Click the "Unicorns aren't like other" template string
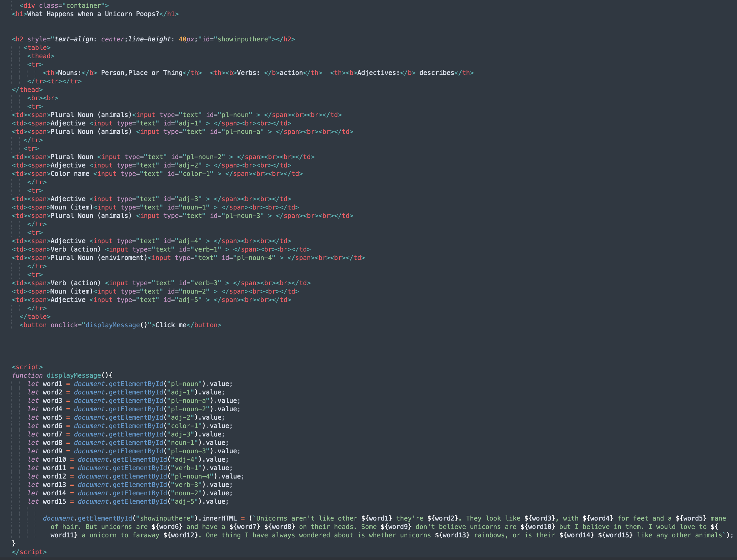The height and width of the screenshot is (560, 737). 306,518
